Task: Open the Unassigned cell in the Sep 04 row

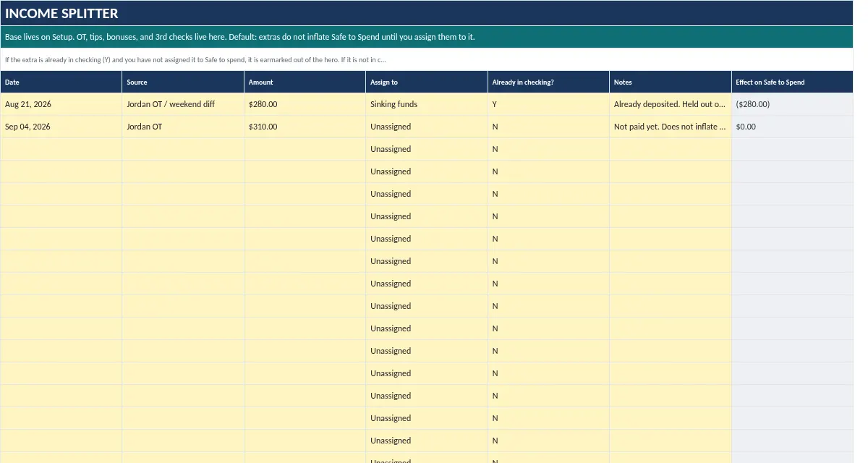Action: [x=427, y=127]
